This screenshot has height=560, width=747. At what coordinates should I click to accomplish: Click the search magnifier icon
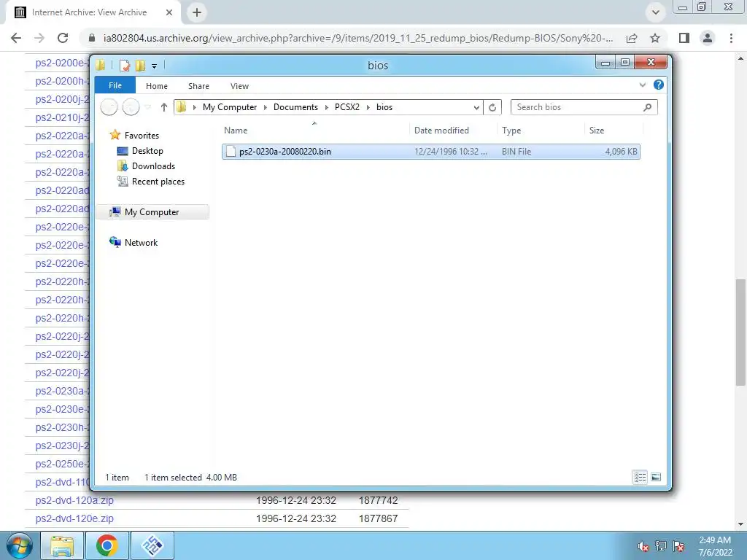tap(648, 107)
